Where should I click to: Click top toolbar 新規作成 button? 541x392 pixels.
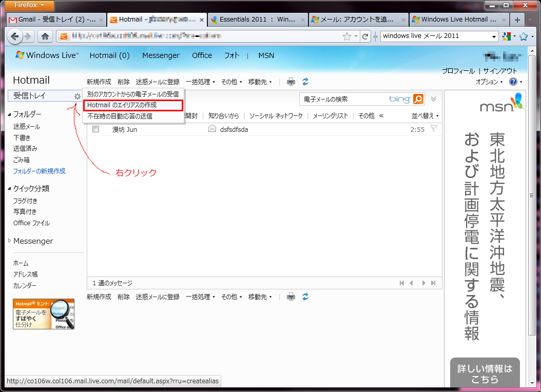pos(99,82)
